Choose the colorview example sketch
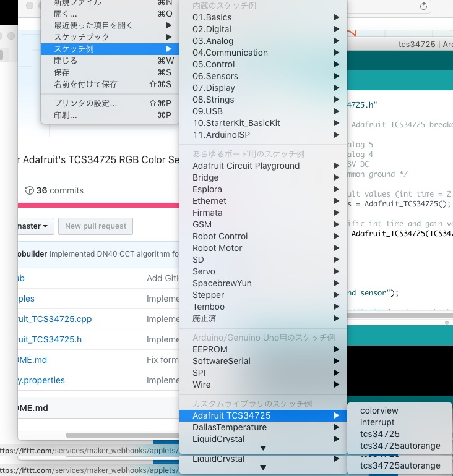453x476 pixels. coord(400,410)
